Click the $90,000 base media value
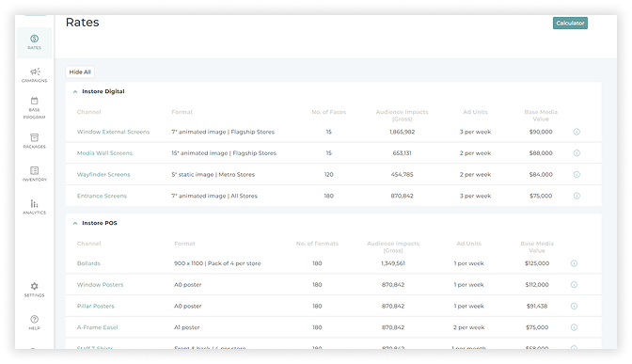632x364 pixels. (x=541, y=132)
